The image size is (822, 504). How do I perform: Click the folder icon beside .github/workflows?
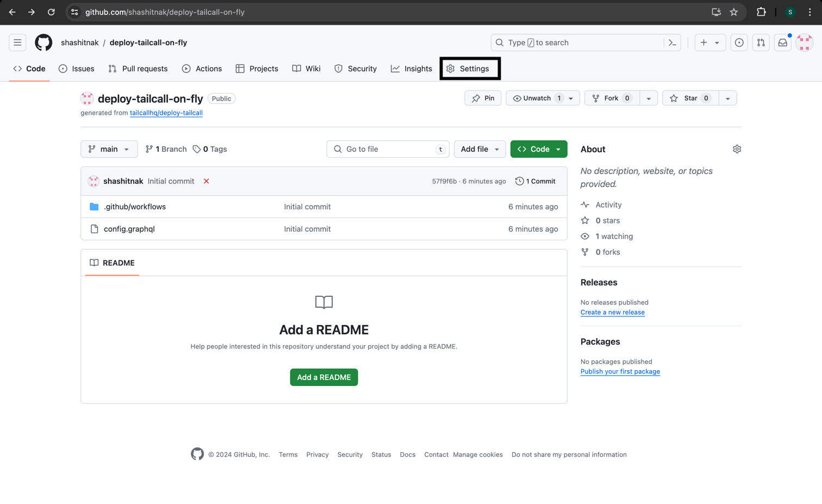coord(94,207)
